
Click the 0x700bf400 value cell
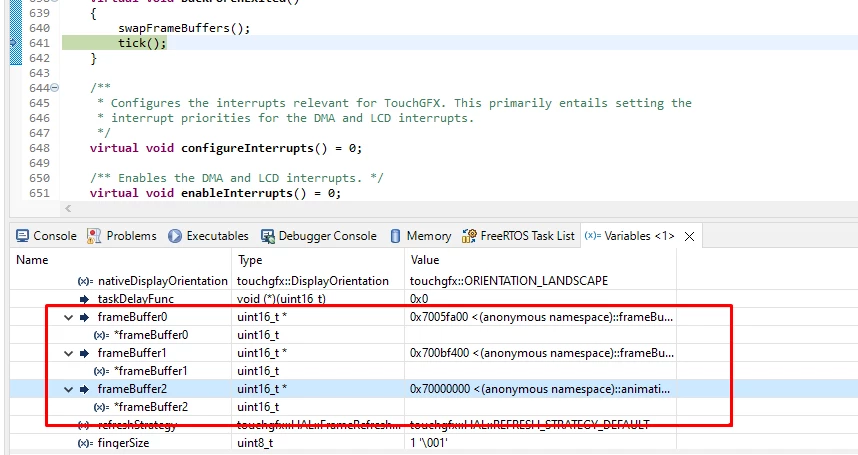pyautogui.click(x=541, y=353)
